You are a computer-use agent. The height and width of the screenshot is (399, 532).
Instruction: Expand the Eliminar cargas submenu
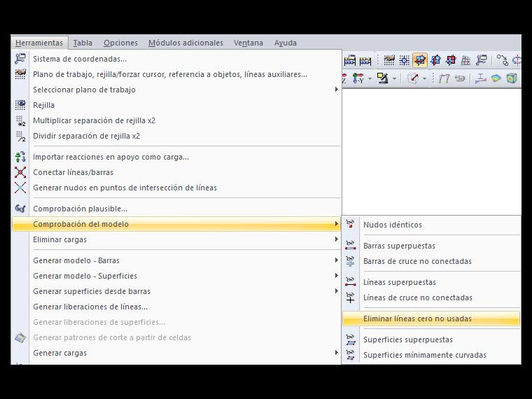coord(176,239)
